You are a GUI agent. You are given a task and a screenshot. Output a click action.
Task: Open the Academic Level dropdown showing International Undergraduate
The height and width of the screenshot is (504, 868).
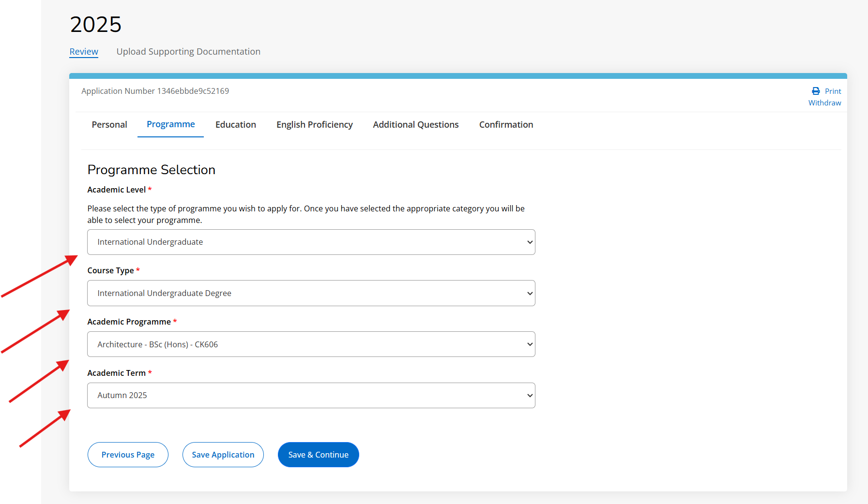click(311, 242)
